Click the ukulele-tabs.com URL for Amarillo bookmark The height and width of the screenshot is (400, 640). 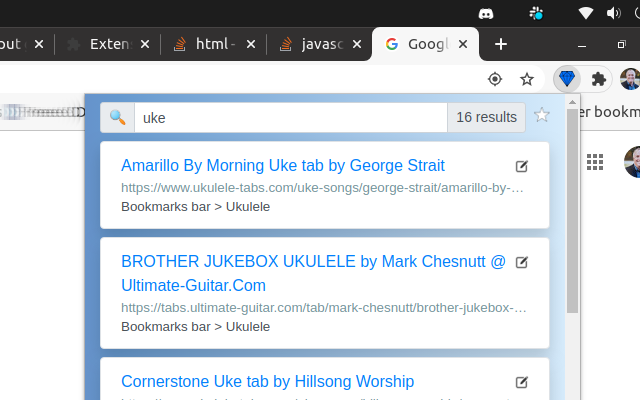click(x=322, y=188)
